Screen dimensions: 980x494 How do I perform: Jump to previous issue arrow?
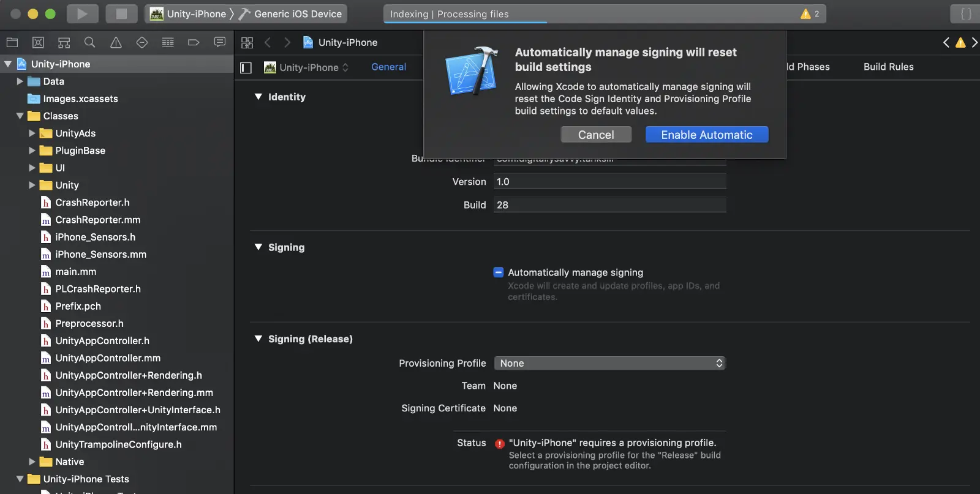pyautogui.click(x=946, y=42)
